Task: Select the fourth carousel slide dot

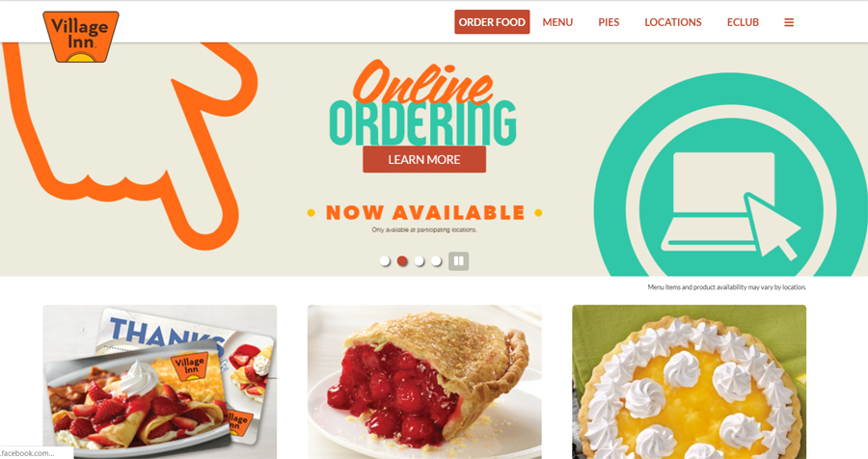Action: coord(436,260)
